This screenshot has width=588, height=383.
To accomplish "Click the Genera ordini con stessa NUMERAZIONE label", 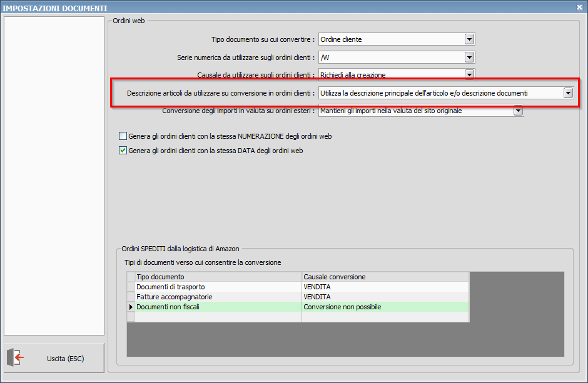I will 230,136.
